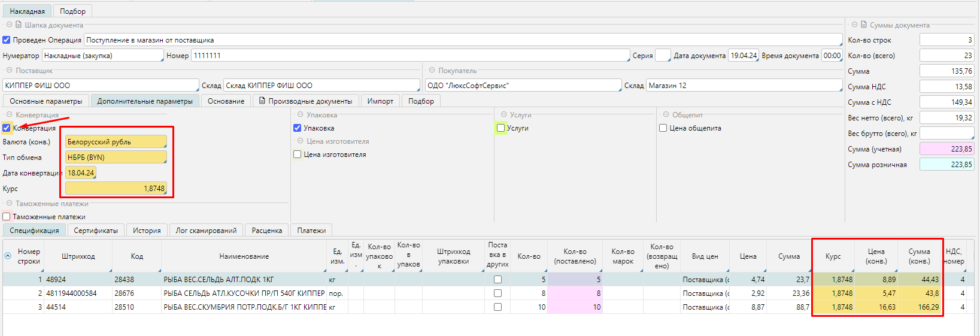
Task: Open the Тип обмена НБРБ (BYN) selector
Action: [116, 158]
